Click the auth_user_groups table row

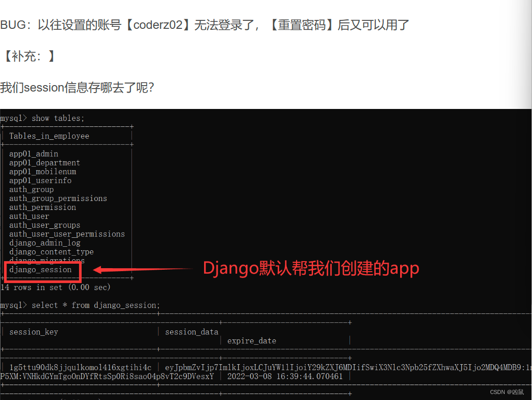[45, 225]
